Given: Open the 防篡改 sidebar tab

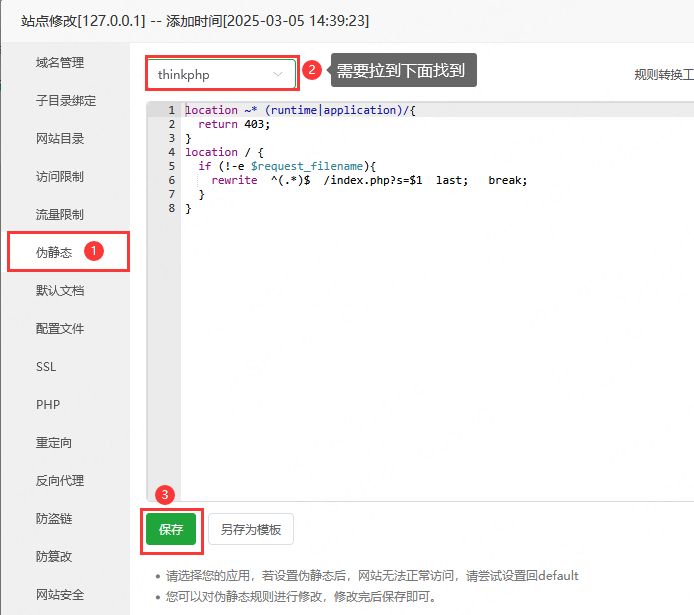Looking at the screenshot, I should tap(54, 557).
